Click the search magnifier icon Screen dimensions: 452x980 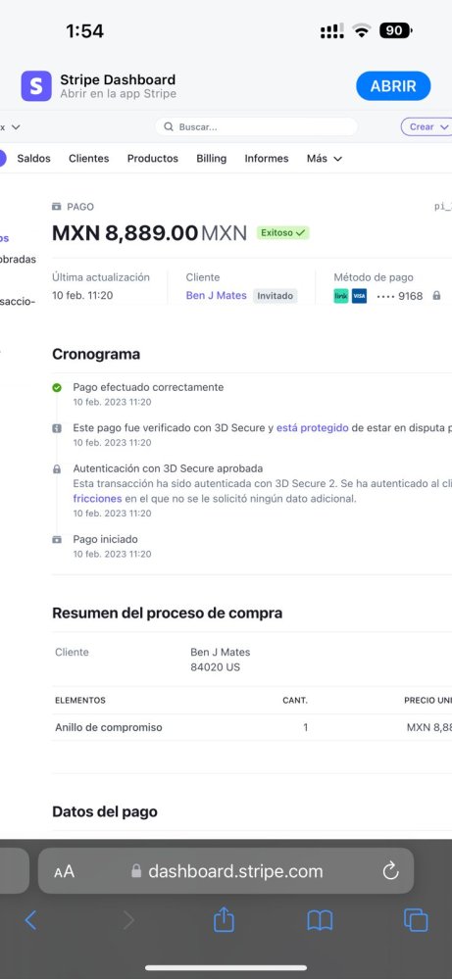click(x=169, y=126)
